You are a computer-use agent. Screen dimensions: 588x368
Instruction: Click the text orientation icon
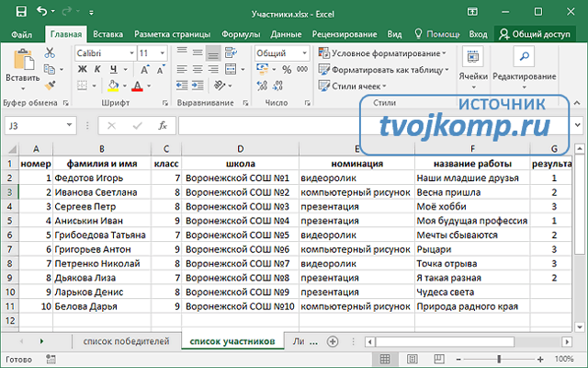pyautogui.click(x=220, y=86)
